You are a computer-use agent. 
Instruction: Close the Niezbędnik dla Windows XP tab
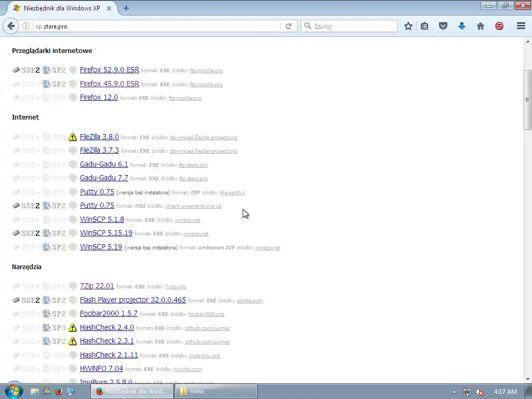109,8
